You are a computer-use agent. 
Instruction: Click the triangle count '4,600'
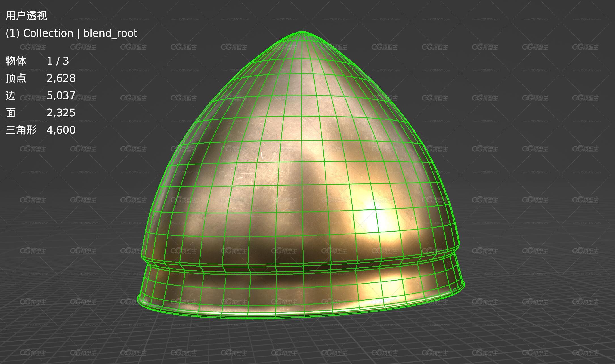coord(61,130)
